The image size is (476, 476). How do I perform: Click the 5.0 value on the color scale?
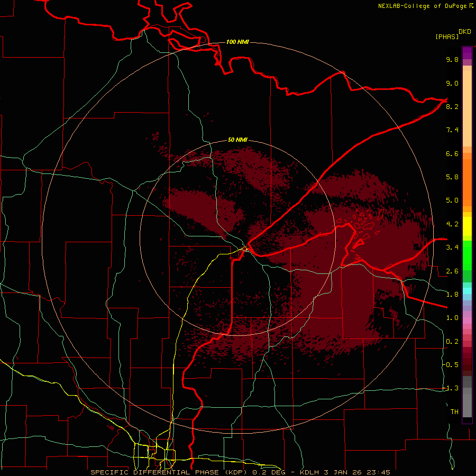[x=452, y=200]
